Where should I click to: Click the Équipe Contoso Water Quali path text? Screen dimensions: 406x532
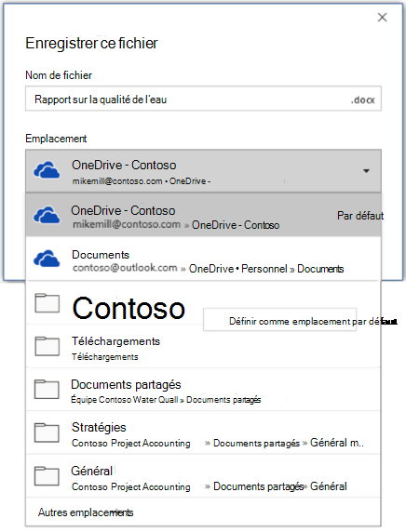pos(125,400)
